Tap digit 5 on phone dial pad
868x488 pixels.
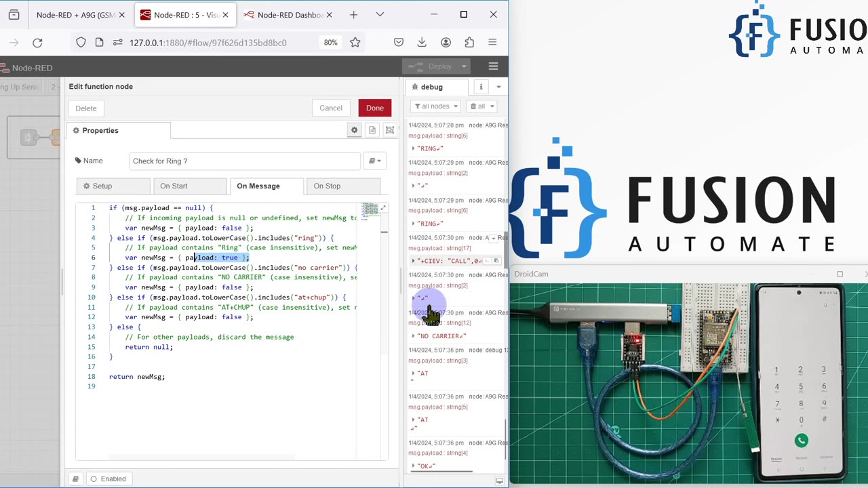pyautogui.click(x=801, y=387)
